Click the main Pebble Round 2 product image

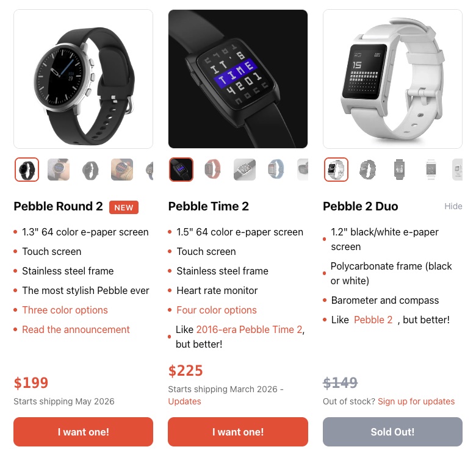[x=83, y=79]
